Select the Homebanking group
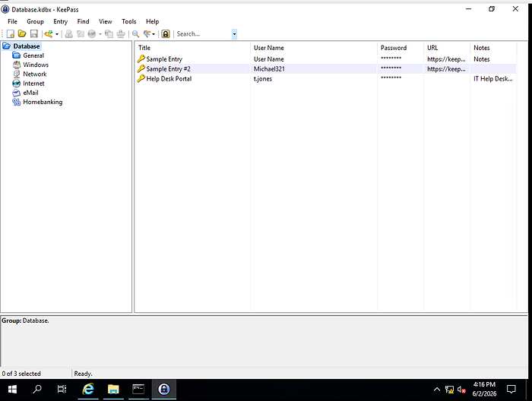This screenshot has width=532, height=401. coord(43,102)
